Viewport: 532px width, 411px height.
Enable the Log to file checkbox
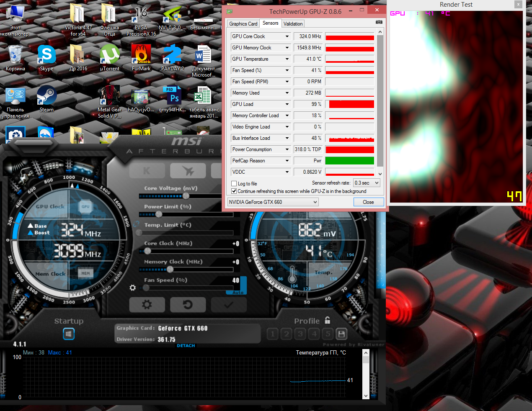pos(234,184)
